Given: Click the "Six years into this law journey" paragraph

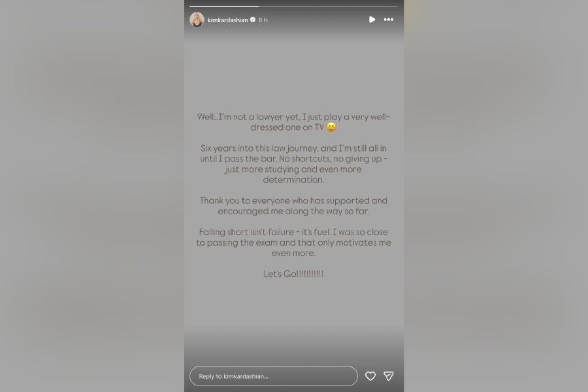Looking at the screenshot, I should pyautogui.click(x=293, y=164).
